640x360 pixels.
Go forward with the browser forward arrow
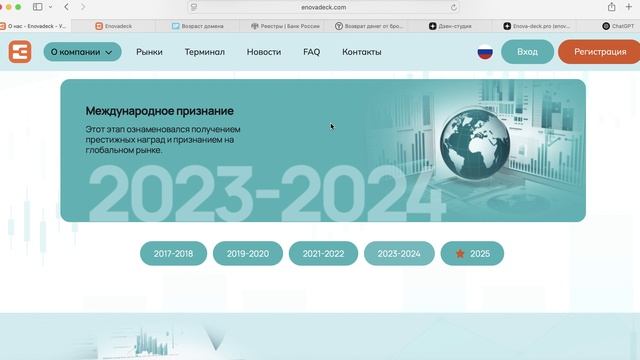pyautogui.click(x=83, y=7)
